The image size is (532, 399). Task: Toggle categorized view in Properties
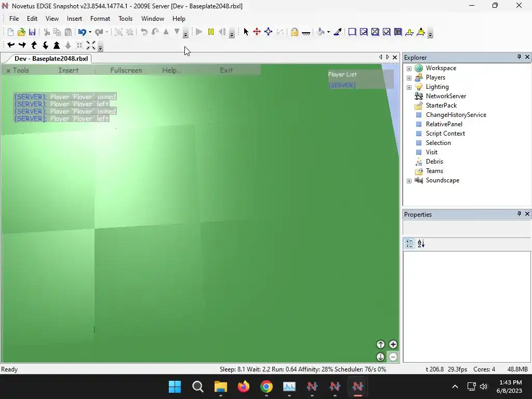pyautogui.click(x=409, y=244)
